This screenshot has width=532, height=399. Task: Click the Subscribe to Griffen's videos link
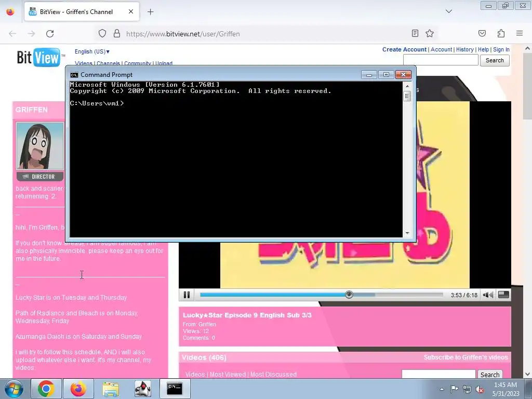[465, 357]
